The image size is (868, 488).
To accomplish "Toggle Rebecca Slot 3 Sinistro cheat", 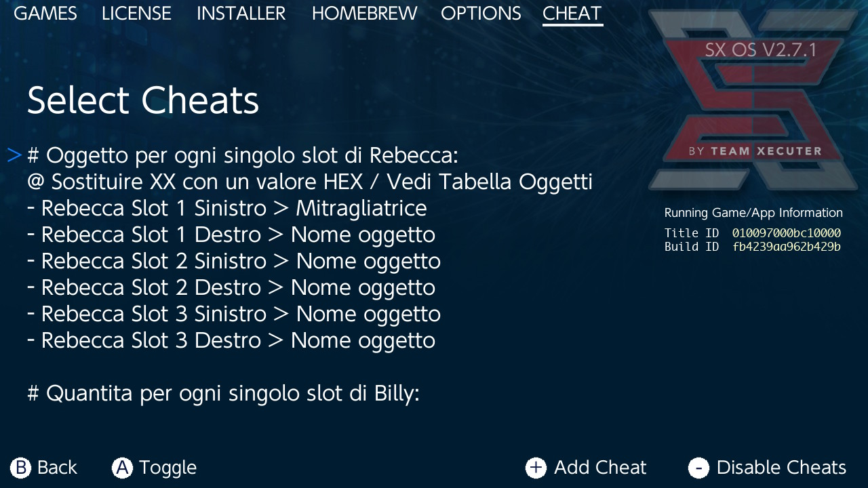I will pos(234,314).
